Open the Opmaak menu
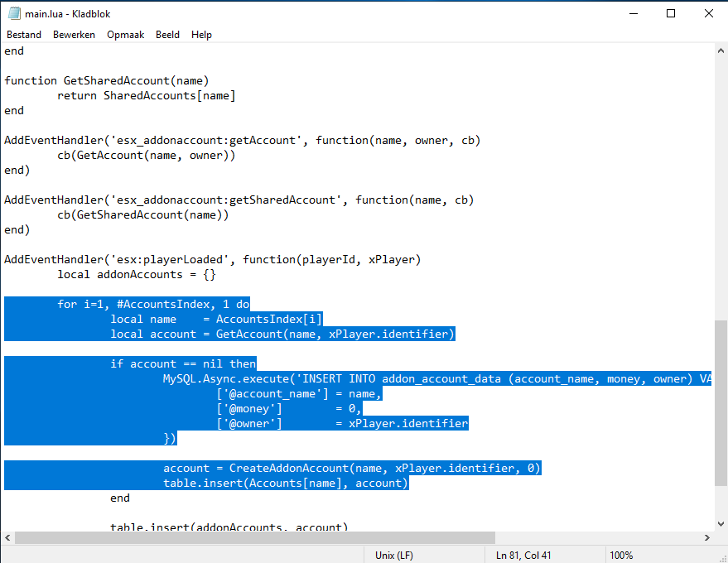728x563 pixels. 125,34
